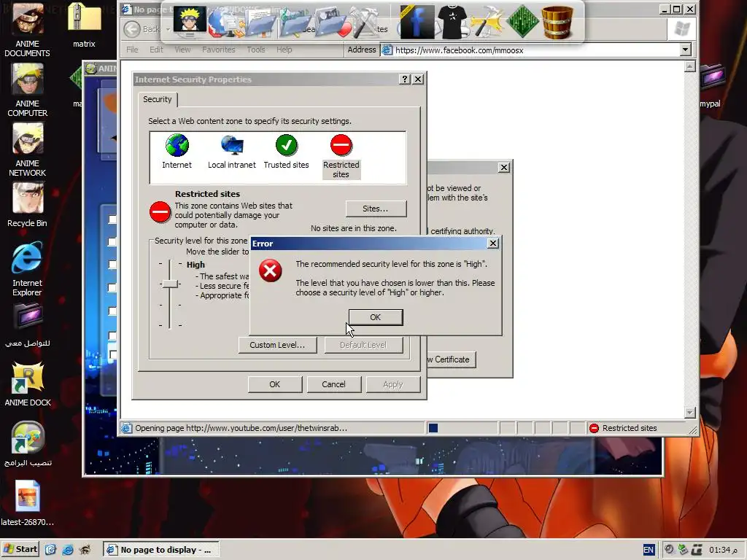Open the Start menu
This screenshot has height=560, width=747.
20,549
